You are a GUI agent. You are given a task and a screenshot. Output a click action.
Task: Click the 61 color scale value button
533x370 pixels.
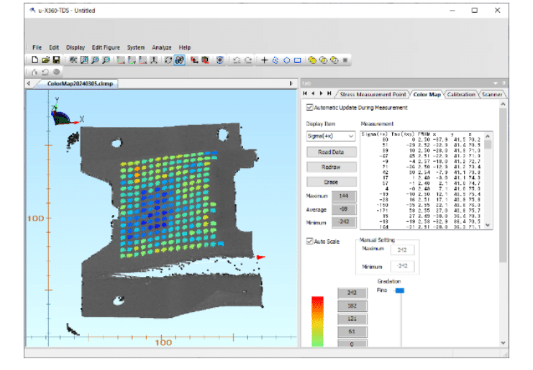352,331
